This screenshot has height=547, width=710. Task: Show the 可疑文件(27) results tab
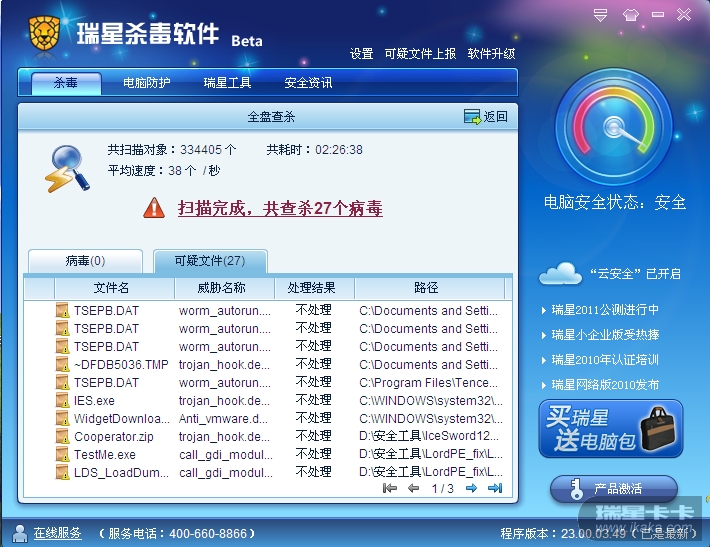[x=210, y=261]
